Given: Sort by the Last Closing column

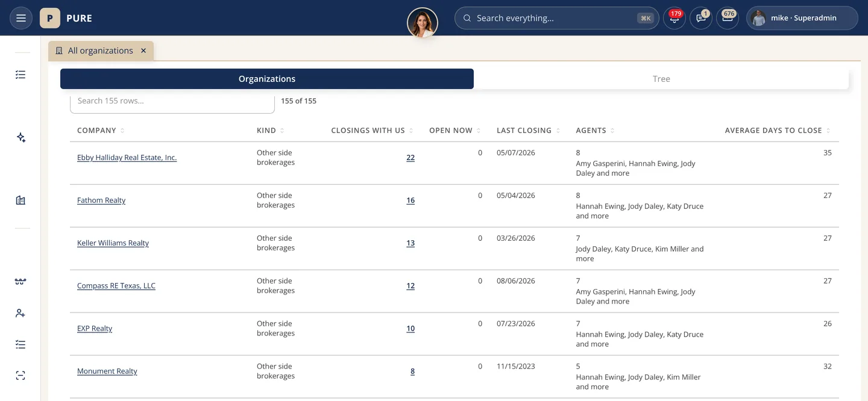Looking at the screenshot, I should (529, 131).
